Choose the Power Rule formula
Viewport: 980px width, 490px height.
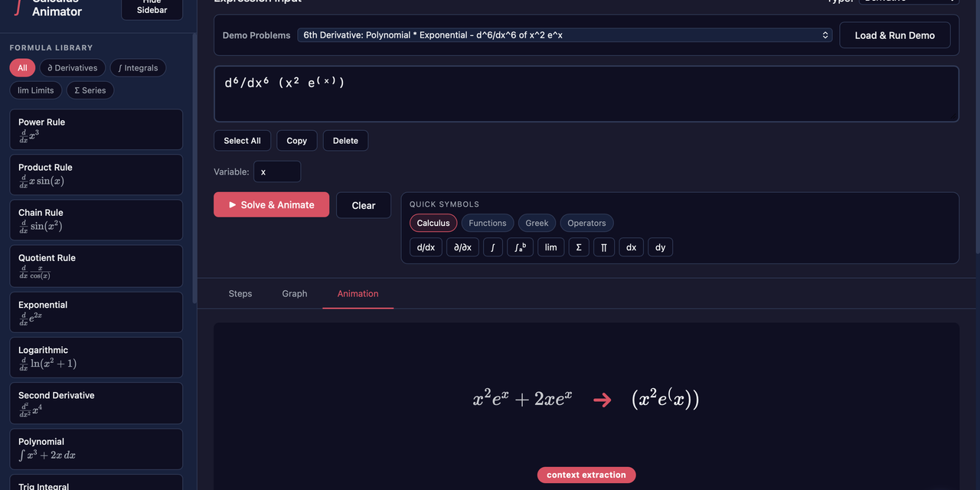(96, 129)
